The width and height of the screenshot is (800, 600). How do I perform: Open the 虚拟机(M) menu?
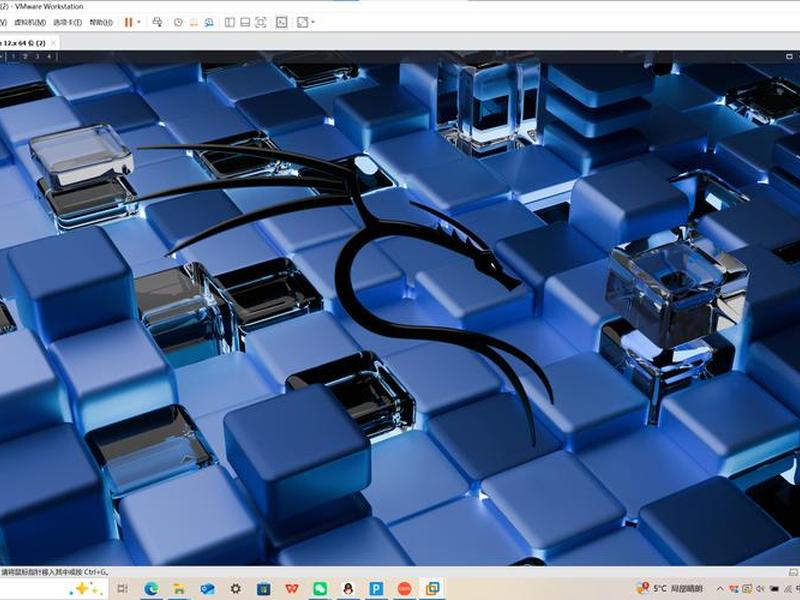click(30, 22)
